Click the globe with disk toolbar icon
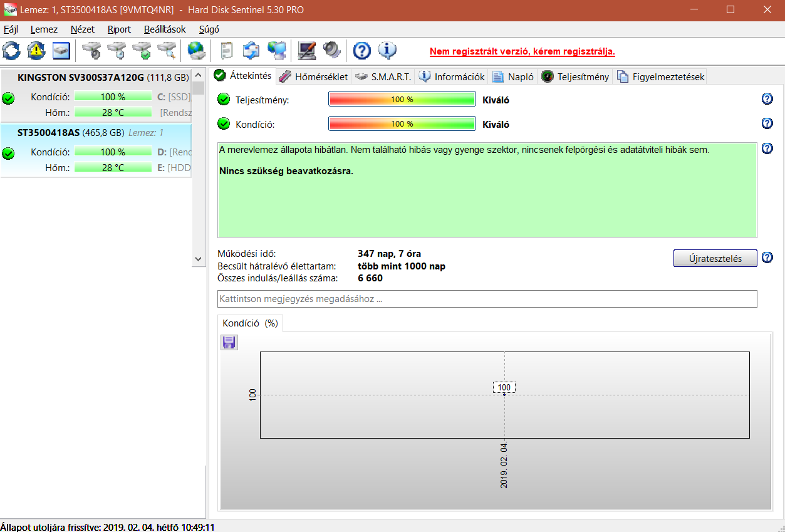 (197, 50)
